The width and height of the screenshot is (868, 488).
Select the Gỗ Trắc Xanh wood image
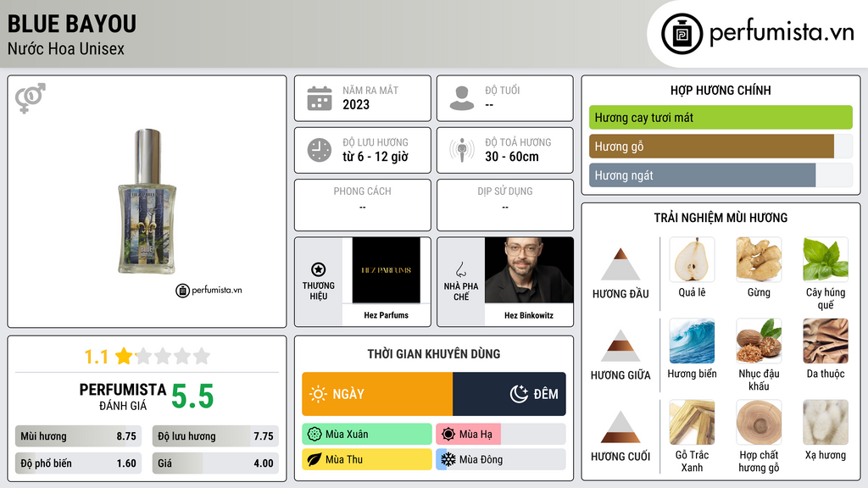click(692, 422)
